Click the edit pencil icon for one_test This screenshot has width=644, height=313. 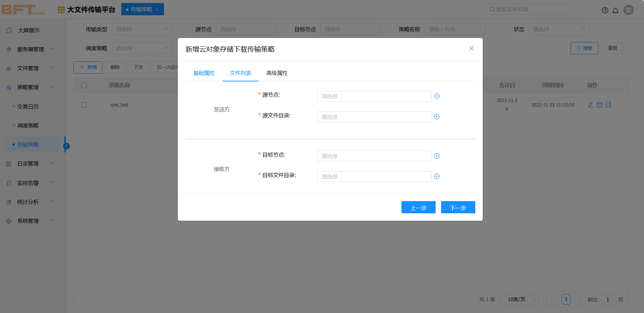(x=590, y=105)
